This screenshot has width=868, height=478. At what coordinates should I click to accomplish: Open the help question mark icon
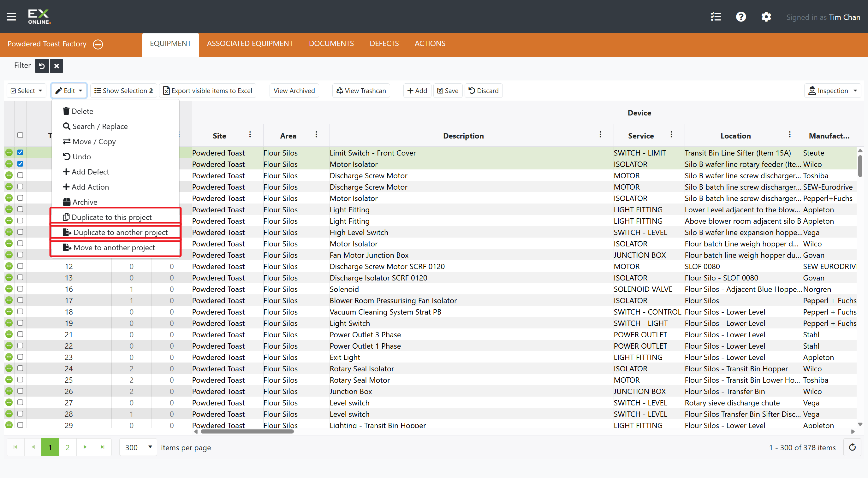pyautogui.click(x=741, y=16)
